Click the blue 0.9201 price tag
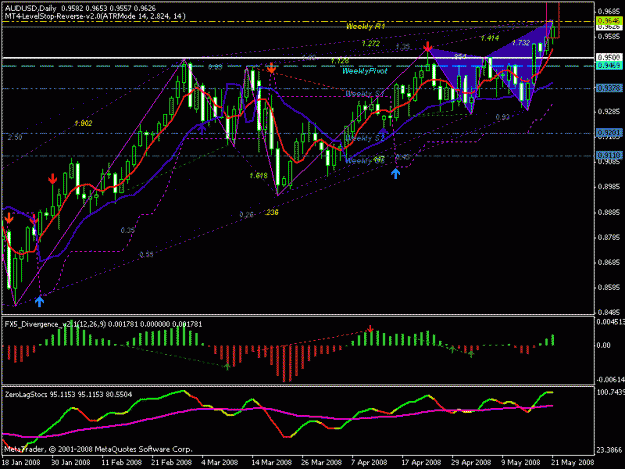Viewport: 625px width, 469px height. [609, 132]
